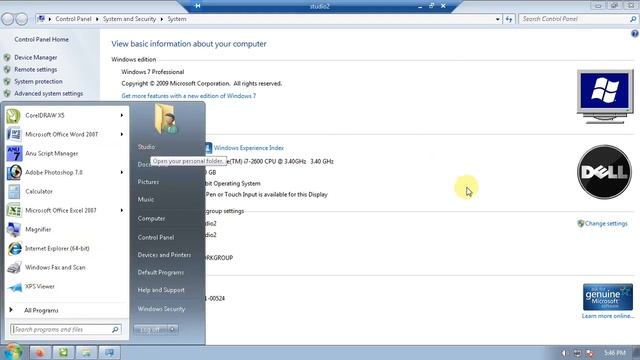Click the Windows Start orb

[13, 352]
